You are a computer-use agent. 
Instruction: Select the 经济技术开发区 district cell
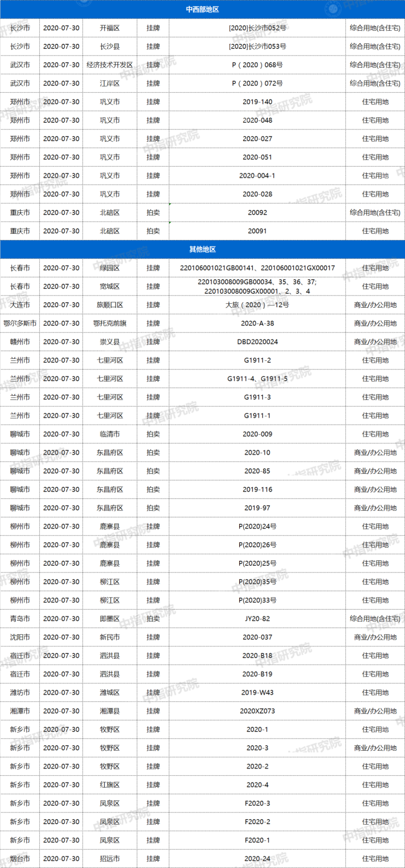click(x=110, y=65)
